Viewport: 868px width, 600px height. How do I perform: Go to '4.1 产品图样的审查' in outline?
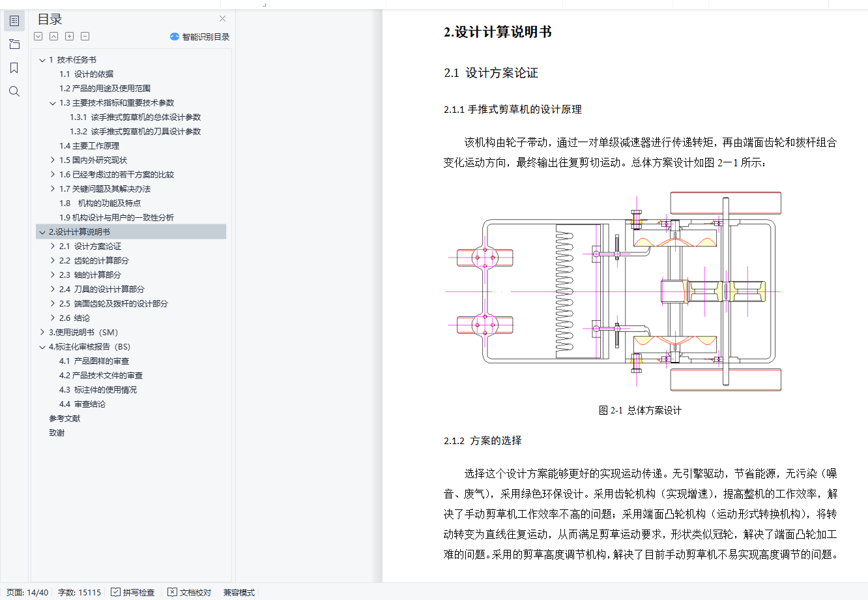[x=94, y=361]
